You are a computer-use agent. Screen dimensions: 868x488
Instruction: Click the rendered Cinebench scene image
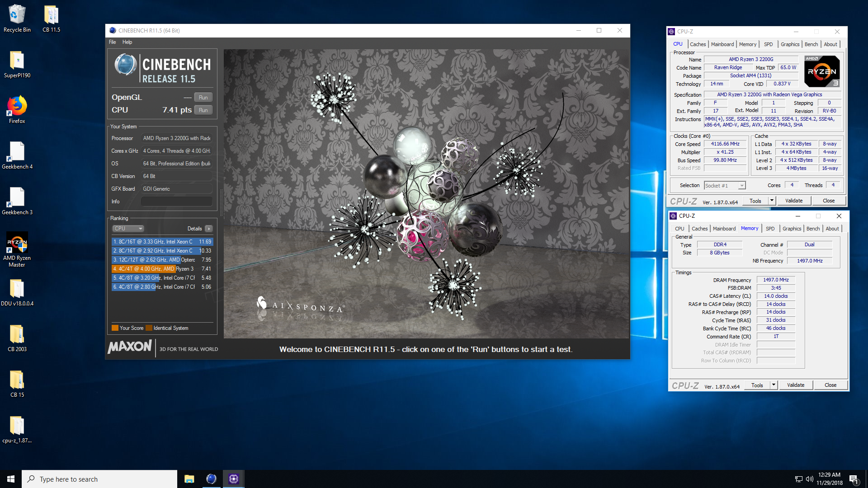(x=426, y=193)
